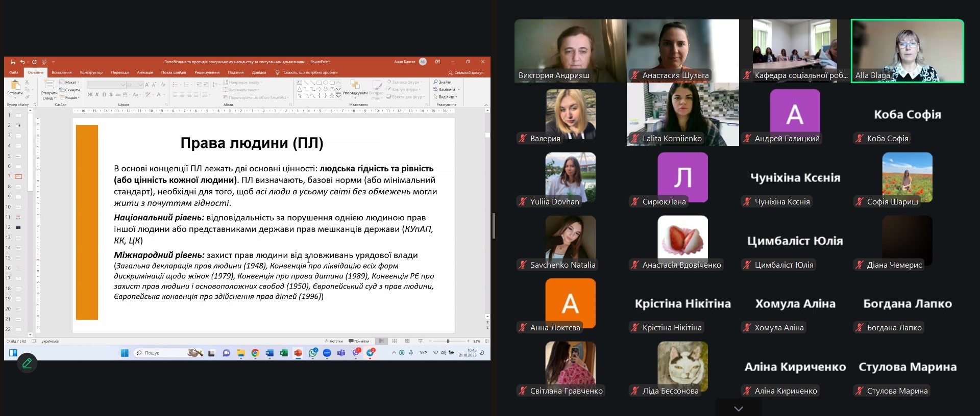Click the Undo arrow icon

click(22, 62)
